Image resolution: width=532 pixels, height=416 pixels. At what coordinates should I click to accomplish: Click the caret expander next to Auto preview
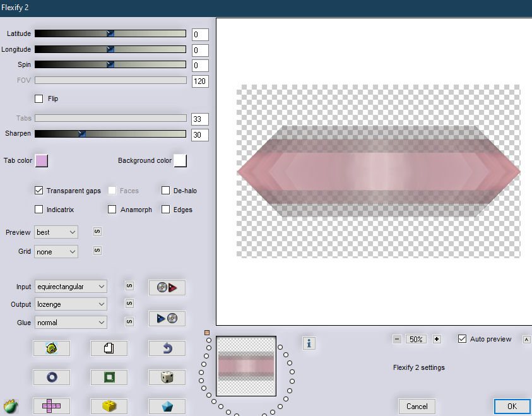pos(526,340)
